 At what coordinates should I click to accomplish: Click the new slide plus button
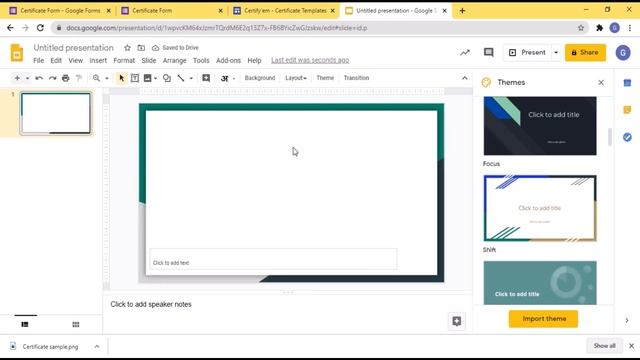click(17, 78)
